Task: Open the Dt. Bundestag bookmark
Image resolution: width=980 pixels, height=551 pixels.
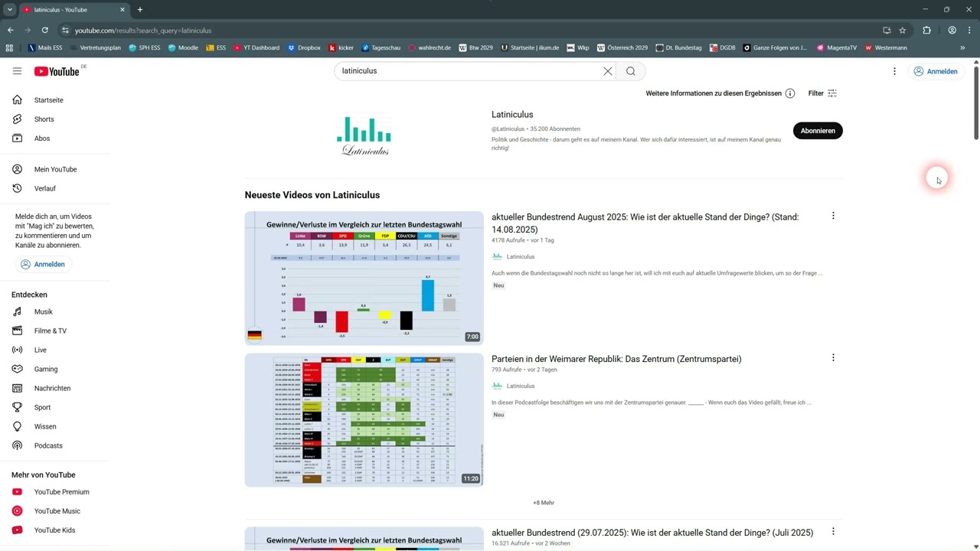Action: tap(678, 47)
